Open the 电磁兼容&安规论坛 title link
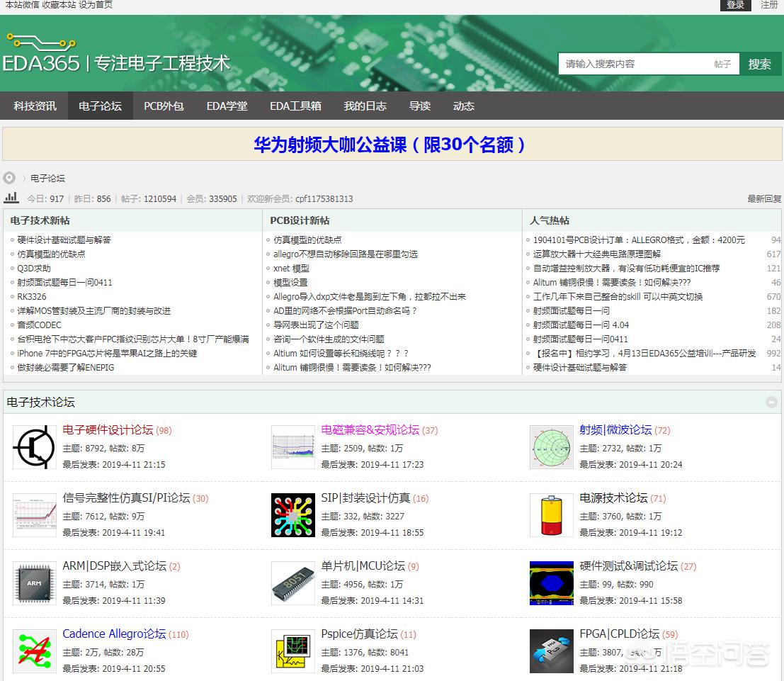 (370, 430)
